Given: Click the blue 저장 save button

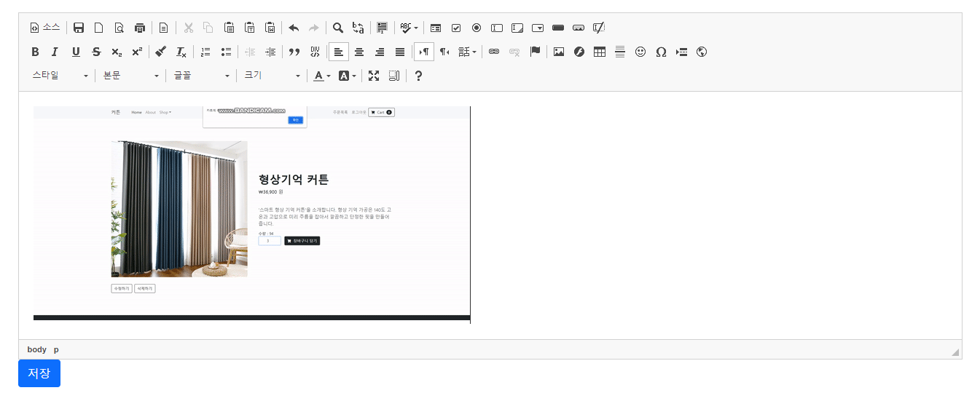Looking at the screenshot, I should (39, 373).
